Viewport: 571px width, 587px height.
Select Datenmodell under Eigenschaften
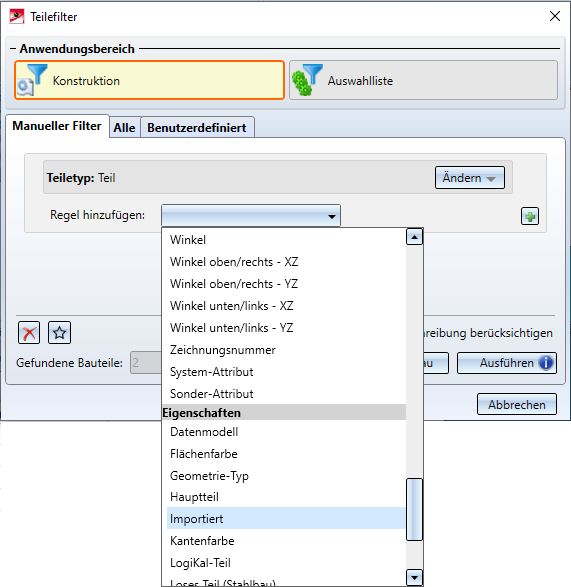pos(286,432)
